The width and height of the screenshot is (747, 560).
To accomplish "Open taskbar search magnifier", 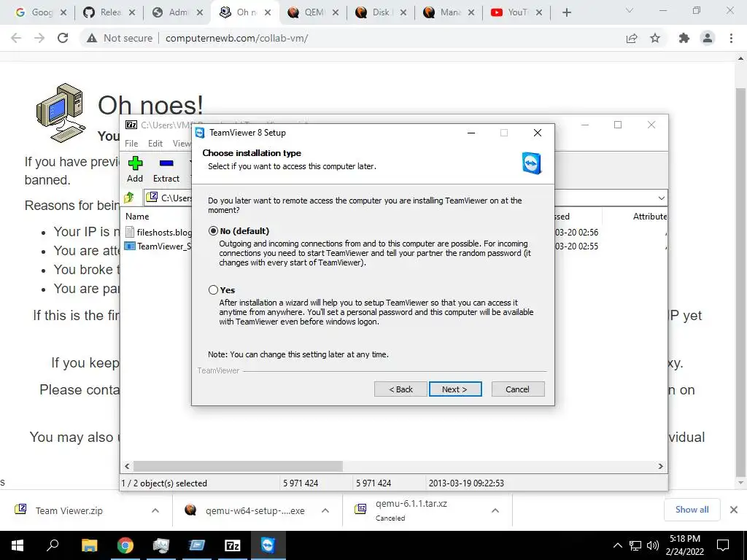I will [53, 545].
